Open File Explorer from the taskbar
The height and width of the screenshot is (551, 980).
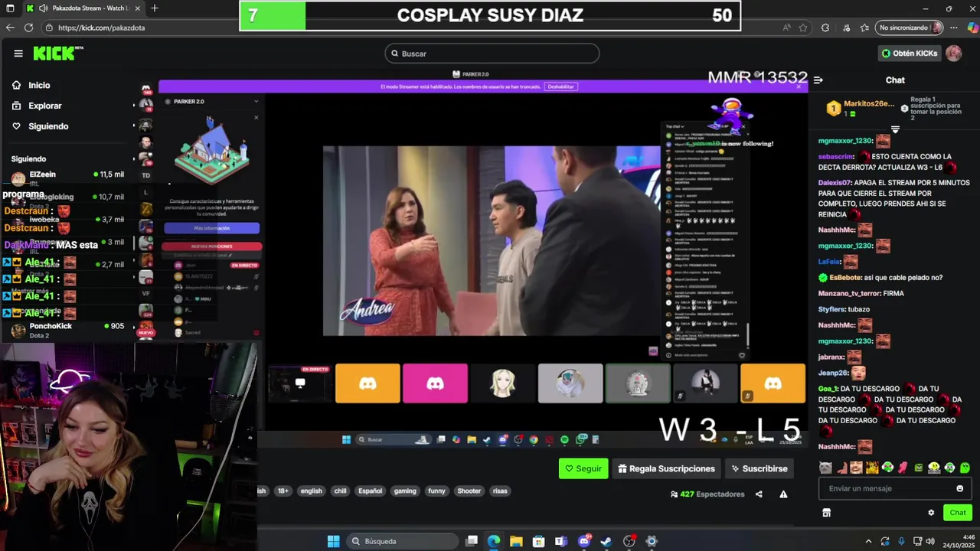(x=516, y=541)
